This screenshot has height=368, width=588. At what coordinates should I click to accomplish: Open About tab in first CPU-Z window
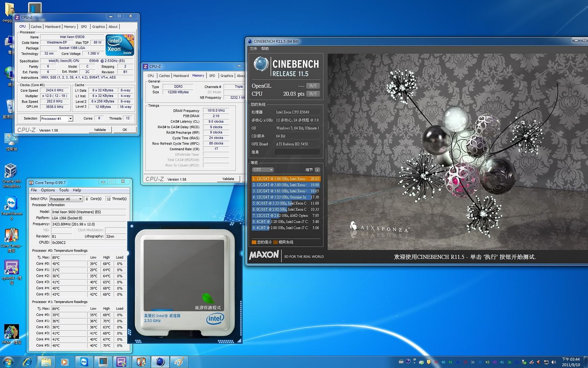pos(113,27)
